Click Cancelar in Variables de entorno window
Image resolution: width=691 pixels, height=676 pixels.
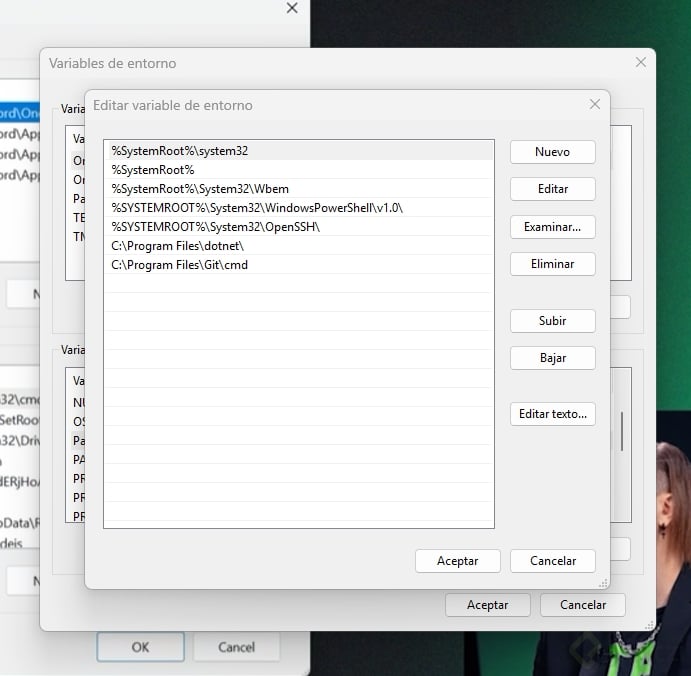[x=583, y=605]
